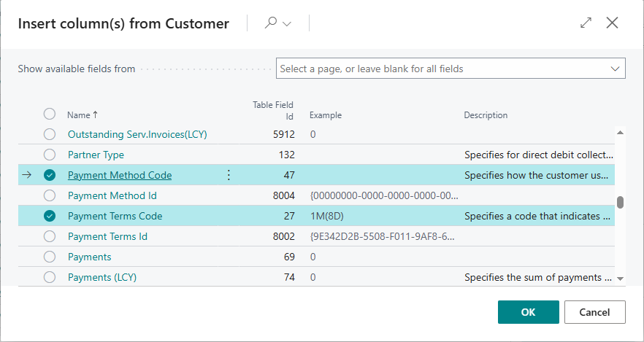644x342 pixels.
Task: Toggle the select all rows circle
Action: [50, 114]
